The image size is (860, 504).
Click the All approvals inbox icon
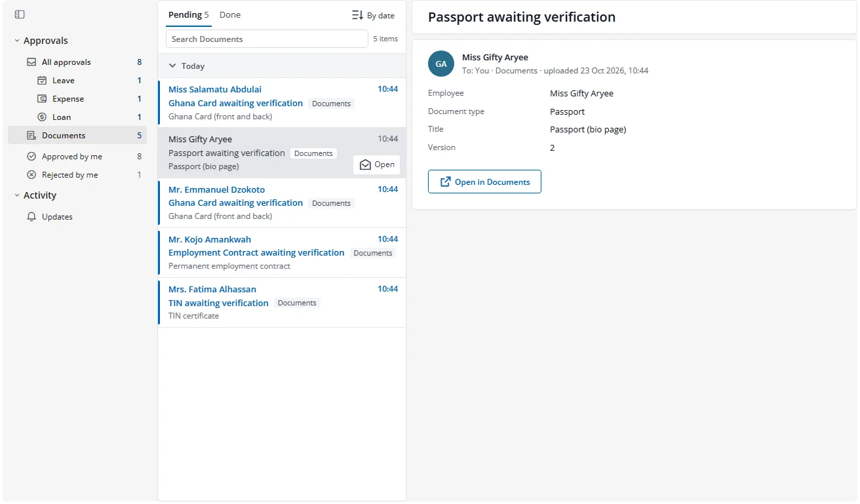(31, 62)
